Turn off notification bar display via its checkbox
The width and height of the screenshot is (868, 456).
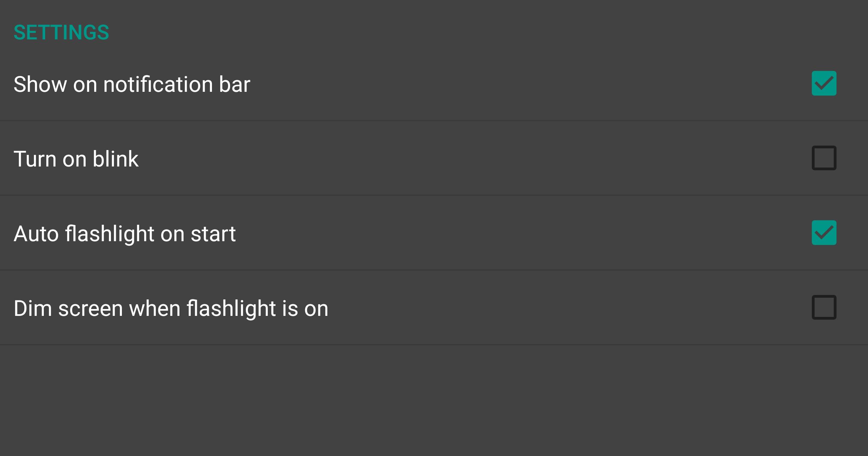point(824,83)
